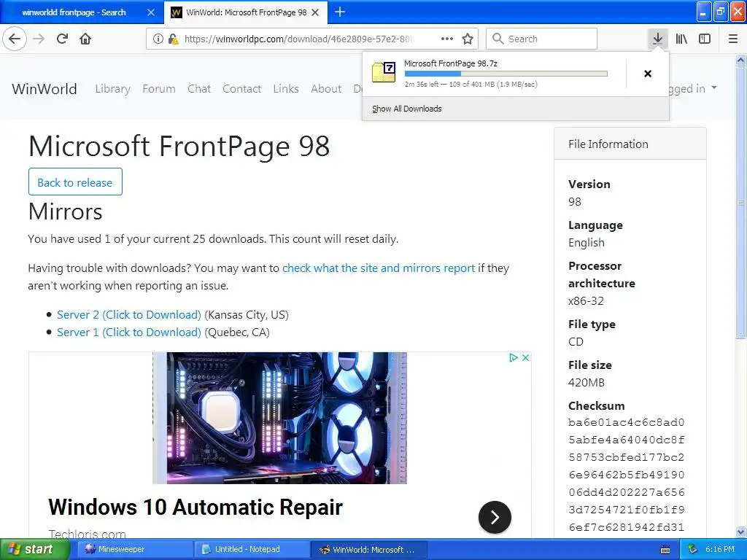Open the Links nav item
747x560 pixels.
[286, 88]
